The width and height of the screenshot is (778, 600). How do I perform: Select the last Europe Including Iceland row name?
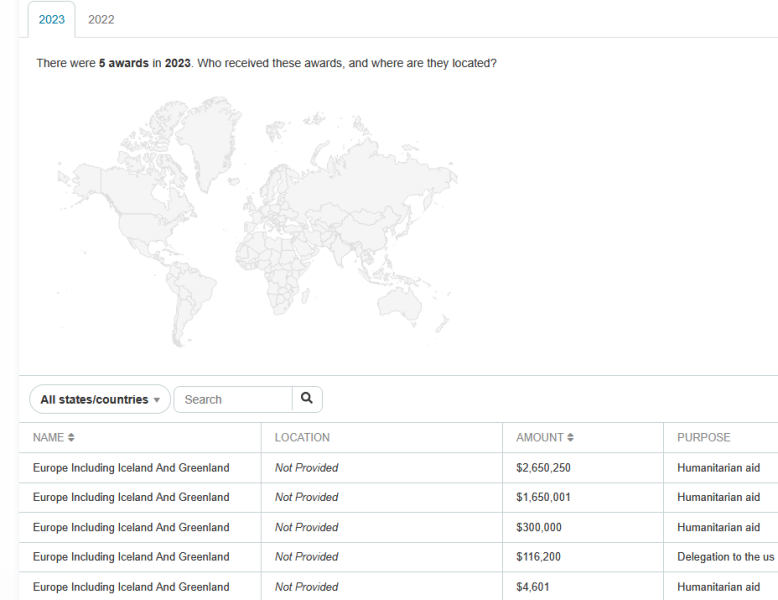tap(131, 587)
